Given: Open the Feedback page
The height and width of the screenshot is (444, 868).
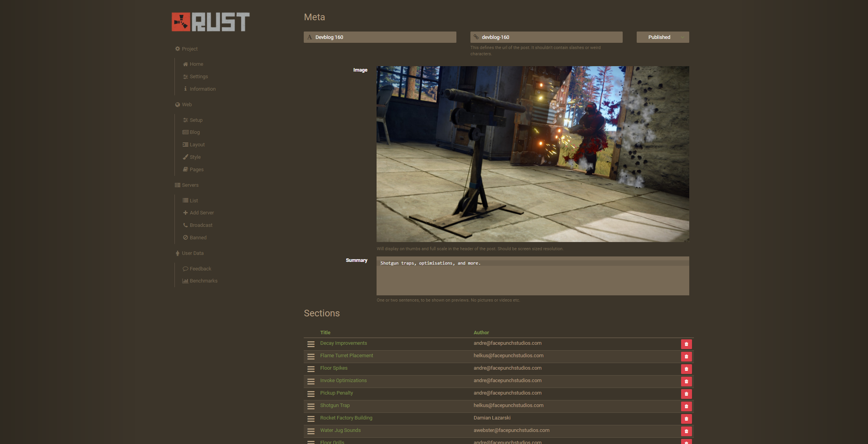Looking at the screenshot, I should tap(197, 269).
